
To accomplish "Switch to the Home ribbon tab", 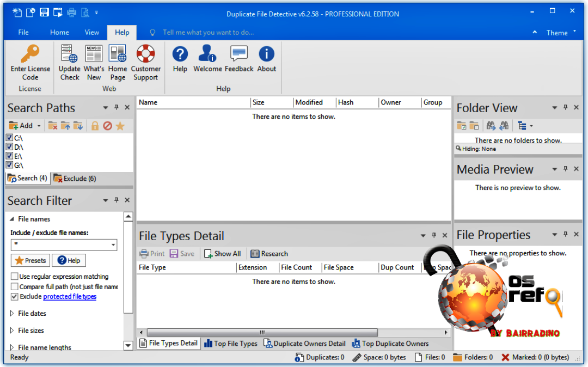I will [x=59, y=32].
